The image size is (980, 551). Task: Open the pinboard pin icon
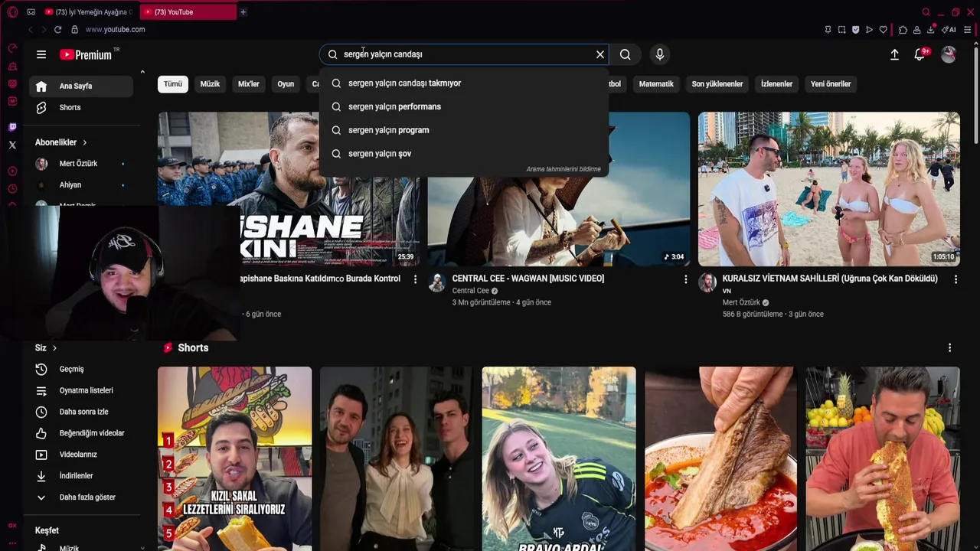(x=828, y=30)
